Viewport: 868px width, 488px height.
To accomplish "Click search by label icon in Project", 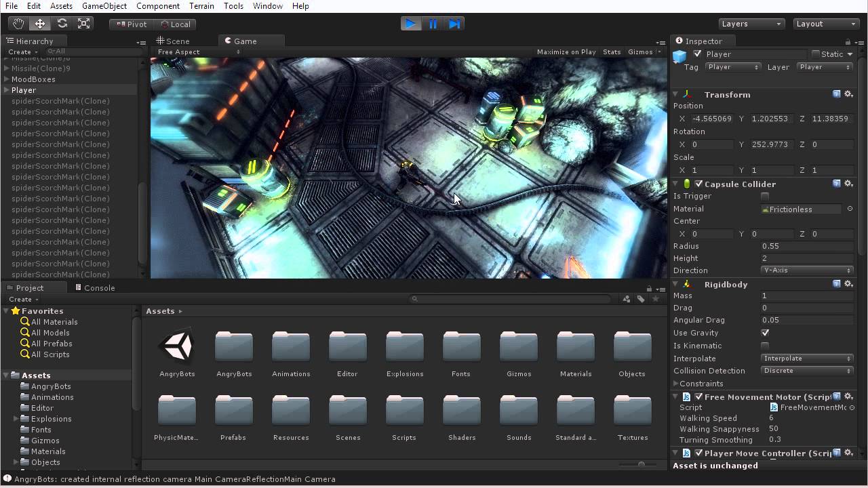I will (x=641, y=299).
